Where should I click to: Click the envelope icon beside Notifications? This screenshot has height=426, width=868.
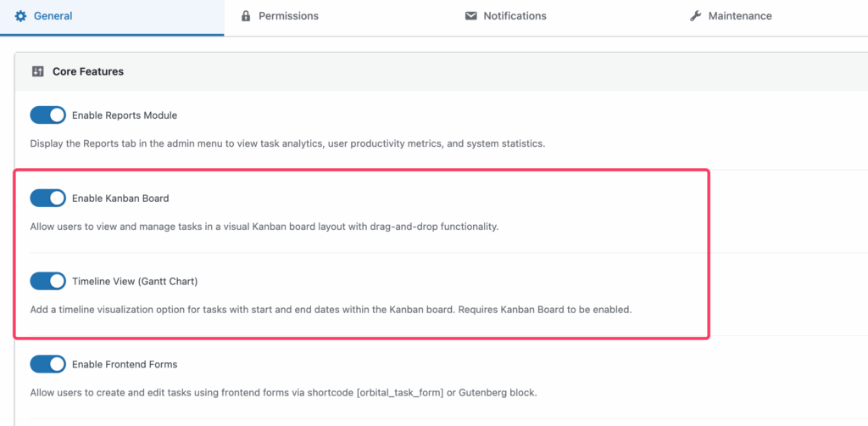click(x=471, y=16)
